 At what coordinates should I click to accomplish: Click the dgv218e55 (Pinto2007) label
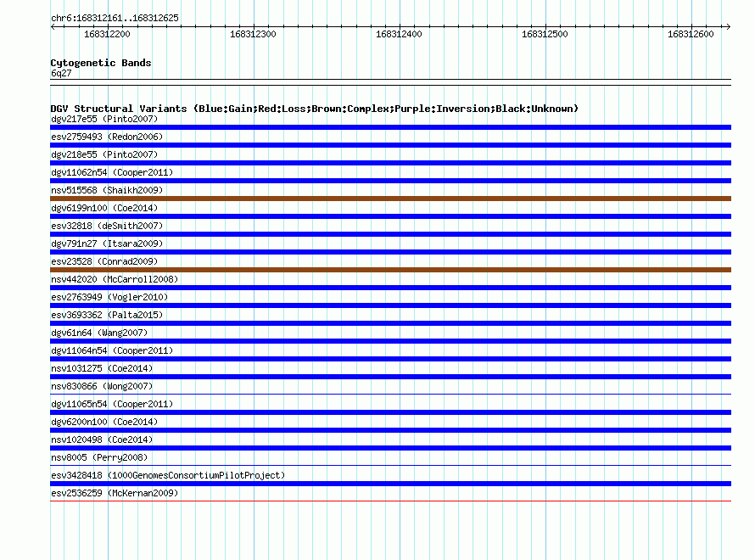coord(104,154)
